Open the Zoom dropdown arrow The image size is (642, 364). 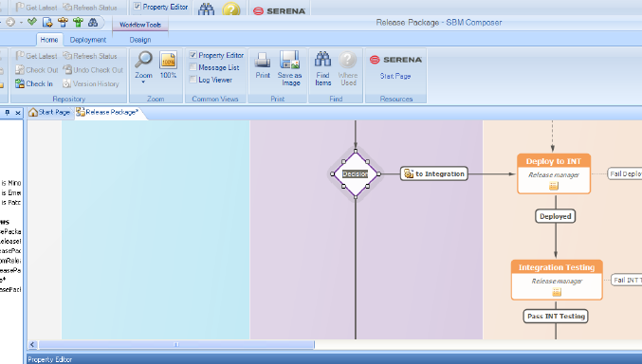click(144, 82)
